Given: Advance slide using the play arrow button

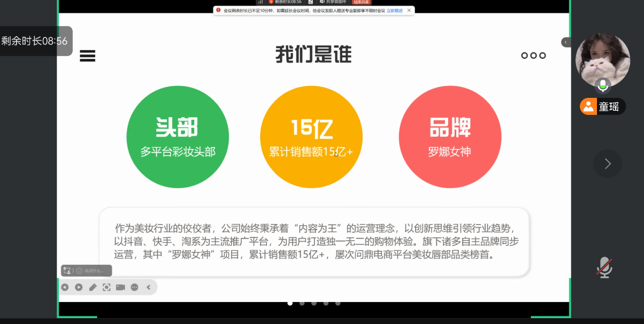Looking at the screenshot, I should [x=79, y=287].
